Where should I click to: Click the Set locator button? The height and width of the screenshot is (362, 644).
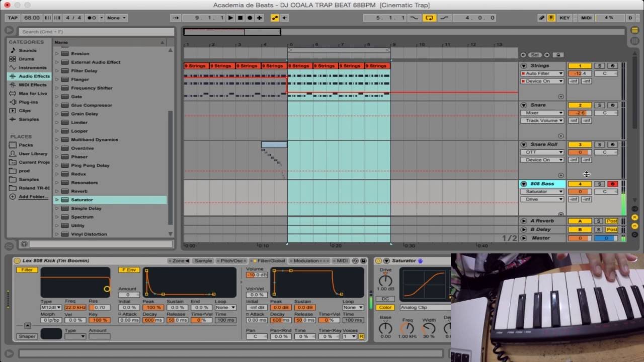coord(535,55)
